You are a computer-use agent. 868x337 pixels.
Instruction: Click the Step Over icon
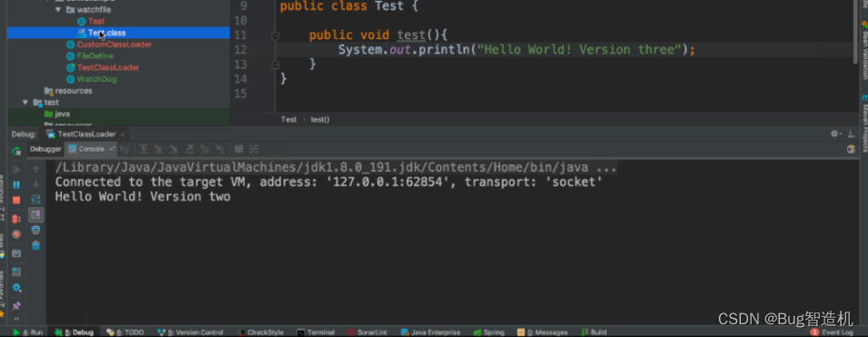pos(143,149)
